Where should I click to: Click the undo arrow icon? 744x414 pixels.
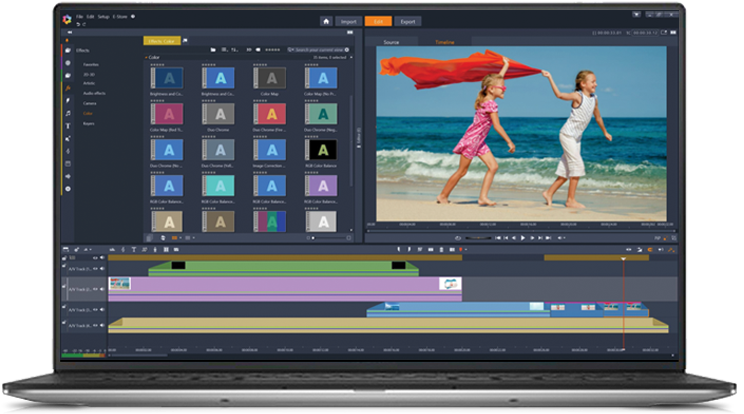[x=78, y=24]
